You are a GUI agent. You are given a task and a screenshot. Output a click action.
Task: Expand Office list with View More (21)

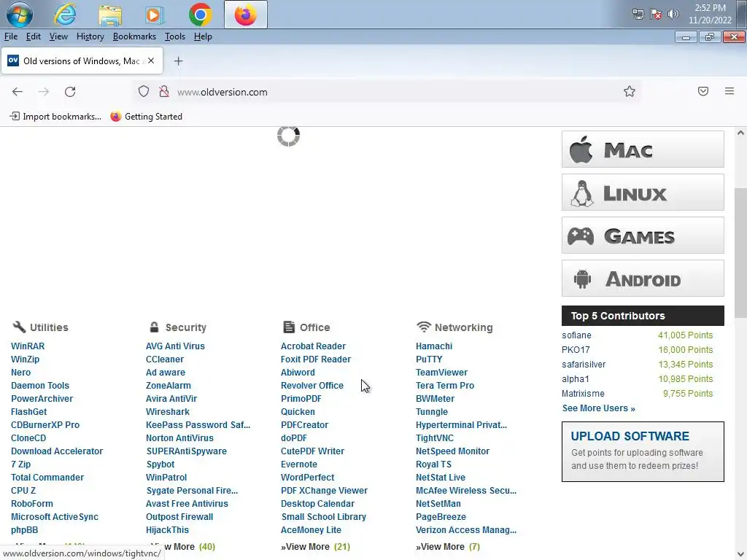315,547
